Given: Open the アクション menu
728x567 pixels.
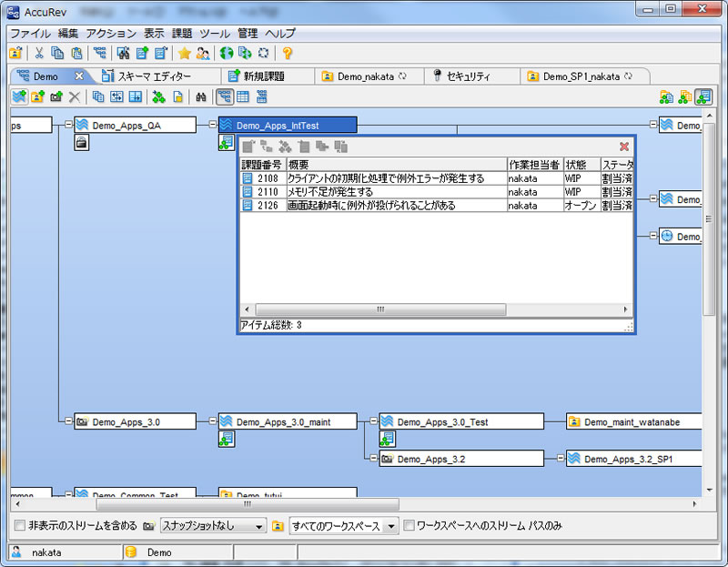Looking at the screenshot, I should click(x=111, y=34).
